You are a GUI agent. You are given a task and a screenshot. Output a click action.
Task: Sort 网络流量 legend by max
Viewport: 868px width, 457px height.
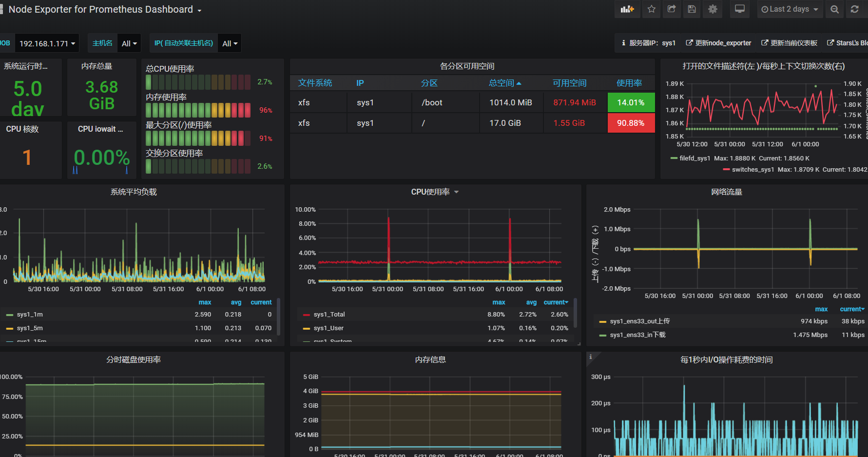(821, 309)
